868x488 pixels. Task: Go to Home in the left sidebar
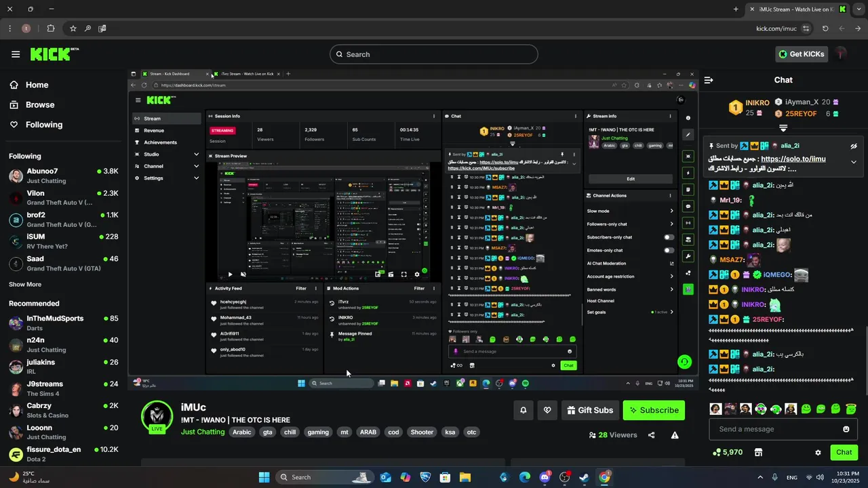(37, 85)
